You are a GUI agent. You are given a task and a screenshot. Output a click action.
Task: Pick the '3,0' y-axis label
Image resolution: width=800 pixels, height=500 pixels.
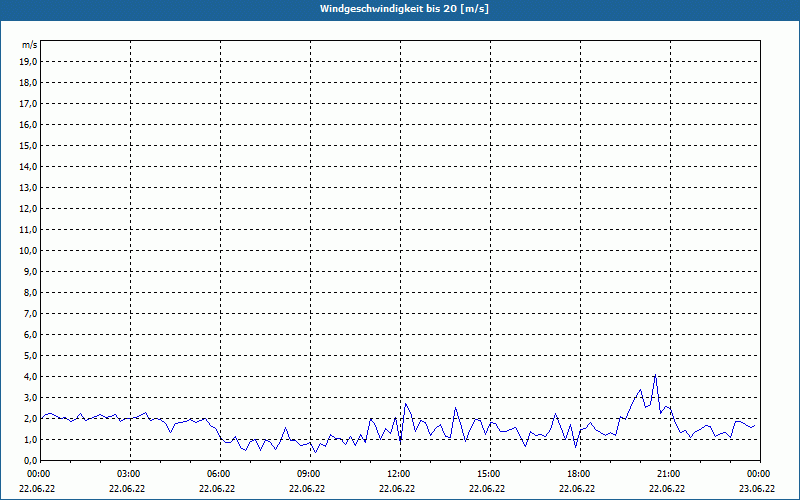coord(30,397)
